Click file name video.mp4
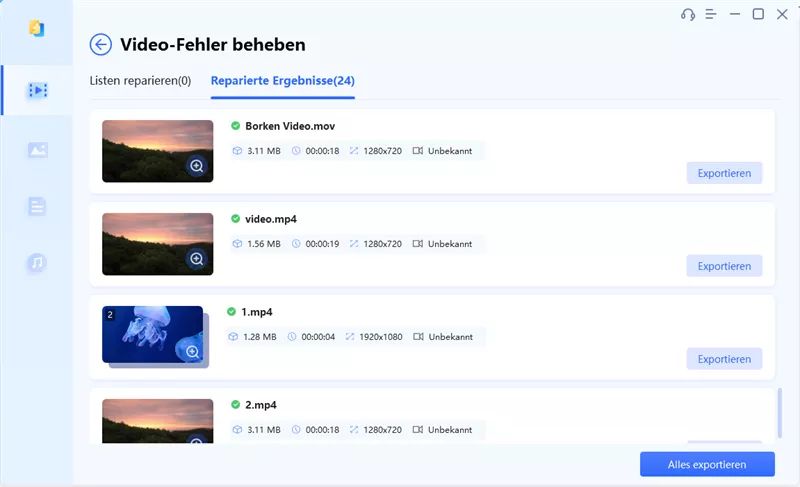Screen dimensions: 800x487 (x=270, y=219)
